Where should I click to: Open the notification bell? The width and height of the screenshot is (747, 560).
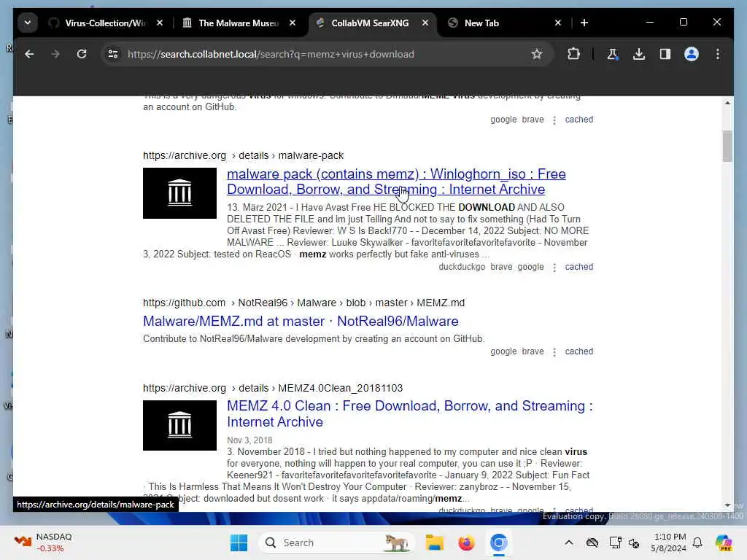pos(697,542)
